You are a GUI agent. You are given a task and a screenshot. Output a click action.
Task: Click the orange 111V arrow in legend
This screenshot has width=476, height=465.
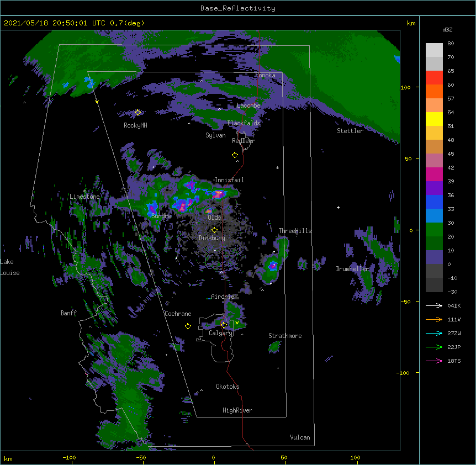(434, 319)
